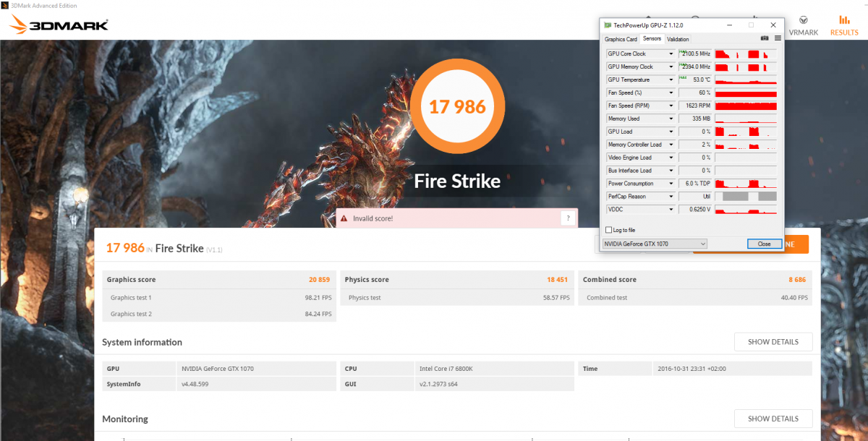The height and width of the screenshot is (441, 868).
Task: Click the 335 MB memory used value
Action: pos(695,119)
